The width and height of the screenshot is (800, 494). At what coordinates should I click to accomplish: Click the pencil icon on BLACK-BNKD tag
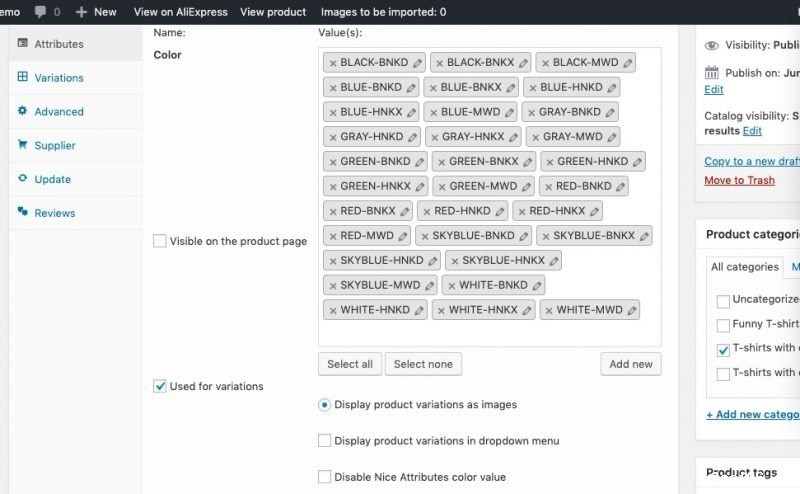(417, 62)
